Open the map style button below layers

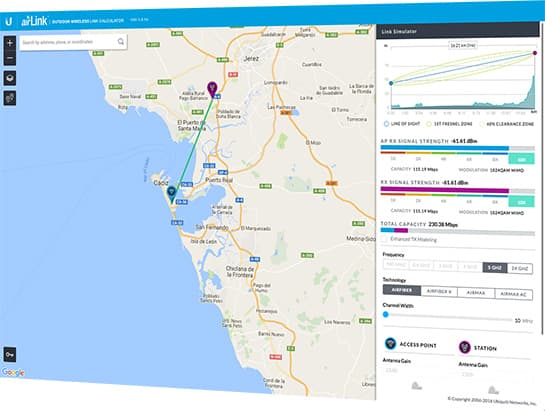point(10,98)
